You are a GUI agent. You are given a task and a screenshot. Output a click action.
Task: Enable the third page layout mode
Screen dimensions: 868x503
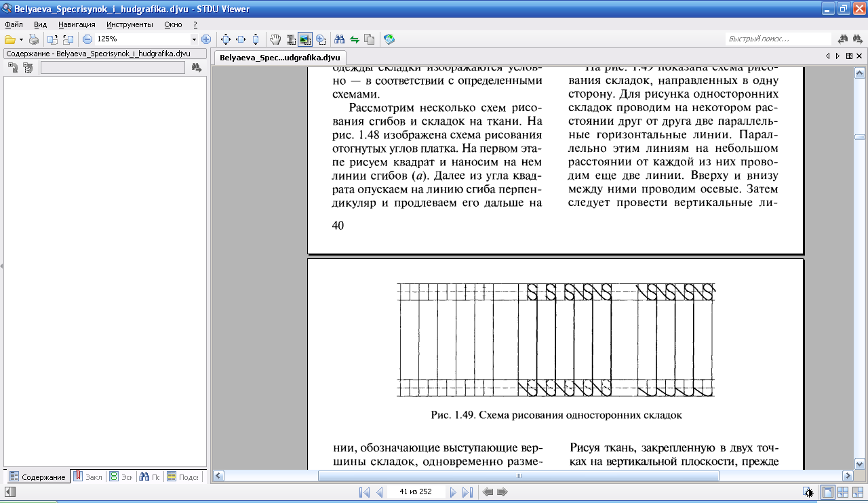click(x=858, y=492)
